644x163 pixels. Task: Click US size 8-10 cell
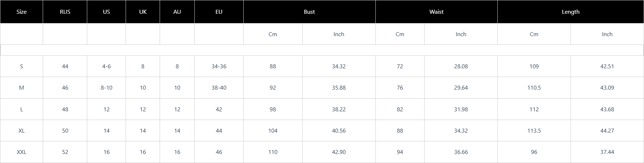(106, 88)
